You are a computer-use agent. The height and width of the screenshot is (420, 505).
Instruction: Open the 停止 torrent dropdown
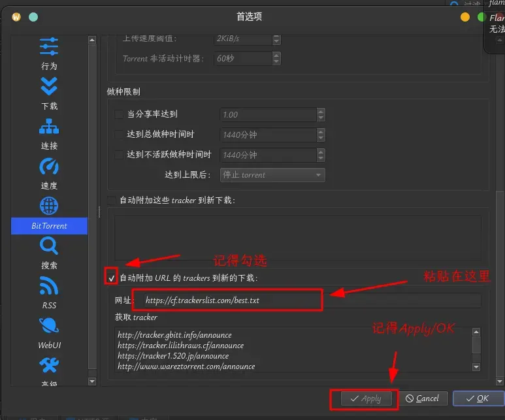(272, 175)
